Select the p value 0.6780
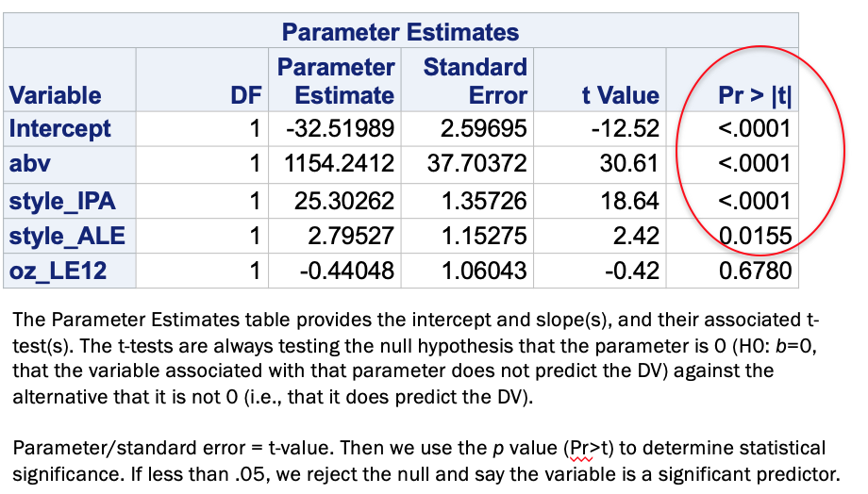Viewport: 868px width, 494px height. (755, 272)
